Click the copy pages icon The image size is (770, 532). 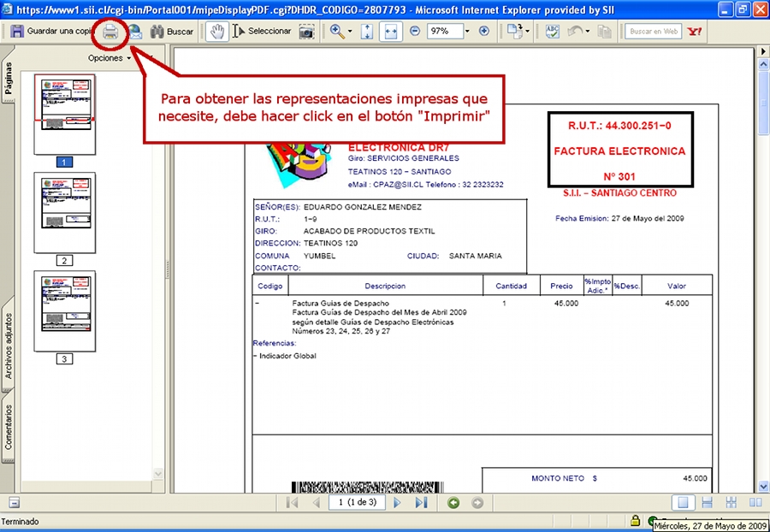[x=605, y=32]
